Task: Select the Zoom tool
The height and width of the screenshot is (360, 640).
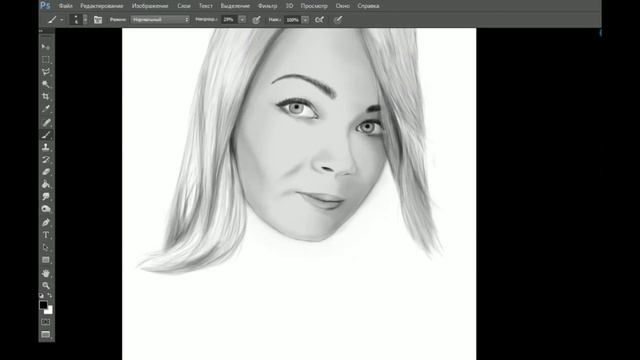Action: click(46, 285)
